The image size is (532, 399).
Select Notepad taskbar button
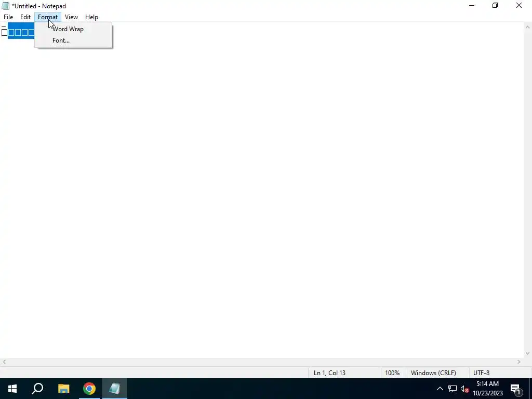click(115, 389)
